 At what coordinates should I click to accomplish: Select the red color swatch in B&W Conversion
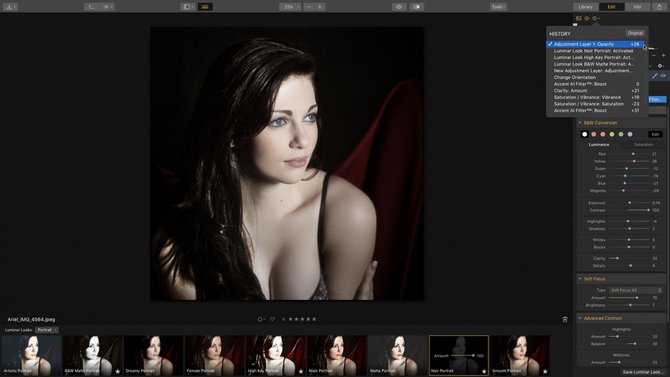tap(594, 134)
